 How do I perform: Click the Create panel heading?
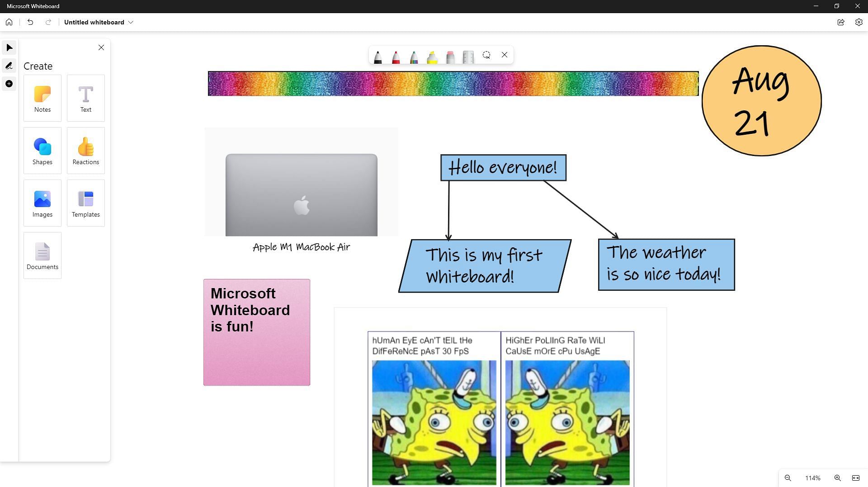[x=38, y=66]
